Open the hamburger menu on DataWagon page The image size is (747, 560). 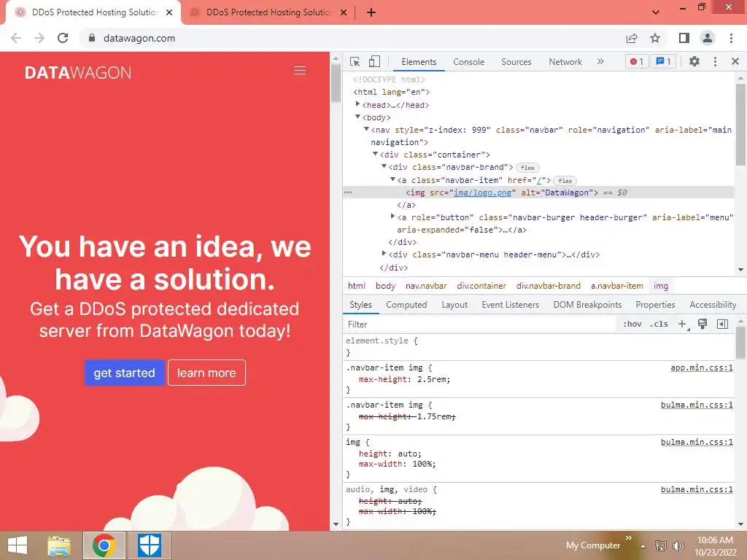[x=300, y=71]
